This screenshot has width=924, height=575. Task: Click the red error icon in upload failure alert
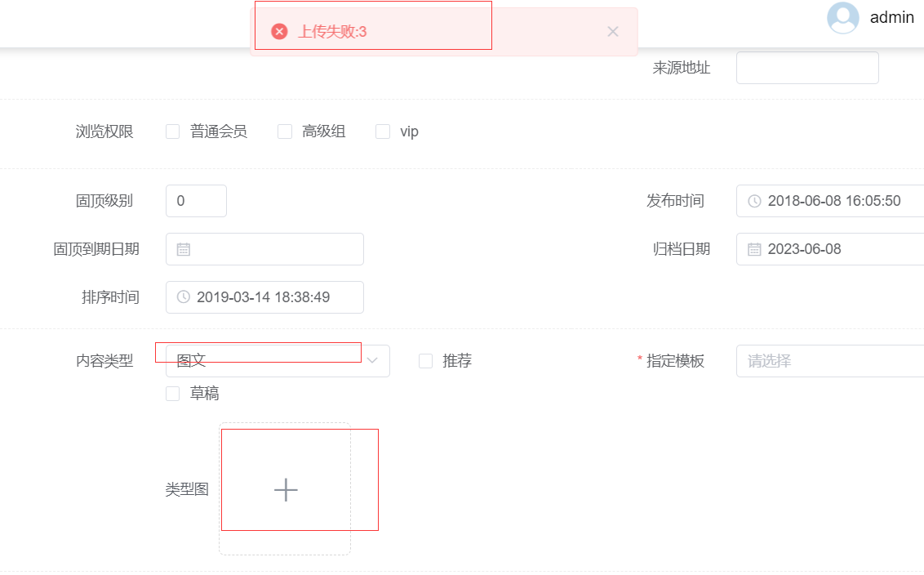279,32
